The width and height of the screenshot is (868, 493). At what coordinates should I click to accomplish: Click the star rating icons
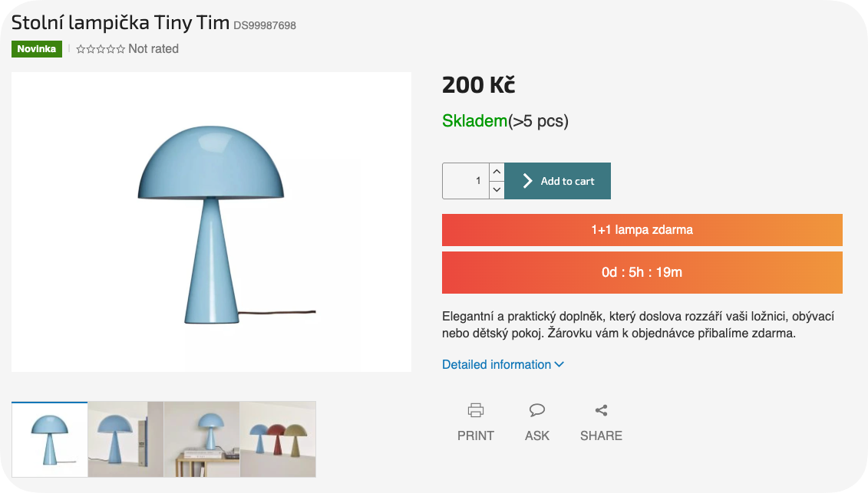tap(101, 49)
